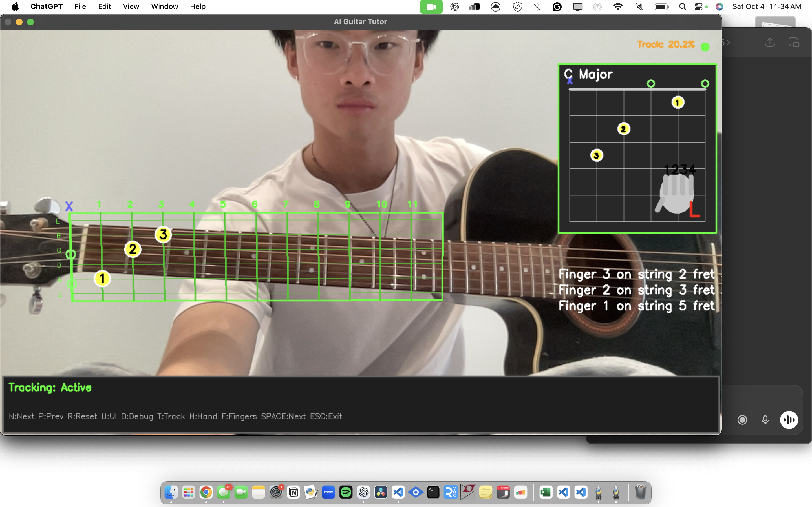Image resolution: width=812 pixels, height=507 pixels.
Task: Click the microphone dictation icon
Action: (765, 420)
